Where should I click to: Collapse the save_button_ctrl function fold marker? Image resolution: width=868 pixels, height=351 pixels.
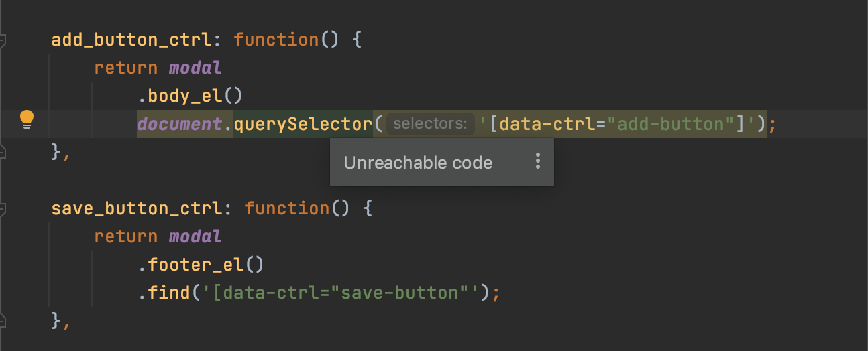point(3,209)
